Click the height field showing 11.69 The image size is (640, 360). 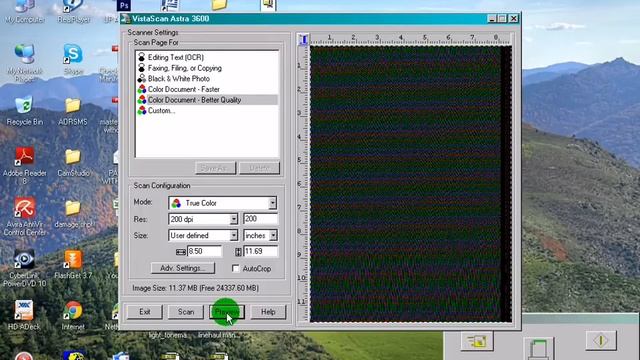pos(260,251)
